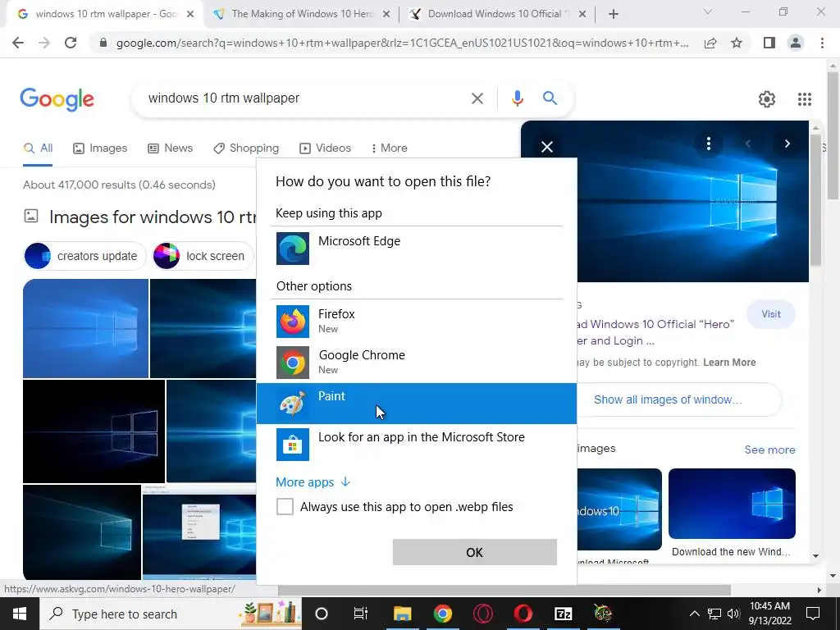Reload the Google search page
The width and height of the screenshot is (840, 630).
[x=71, y=43]
